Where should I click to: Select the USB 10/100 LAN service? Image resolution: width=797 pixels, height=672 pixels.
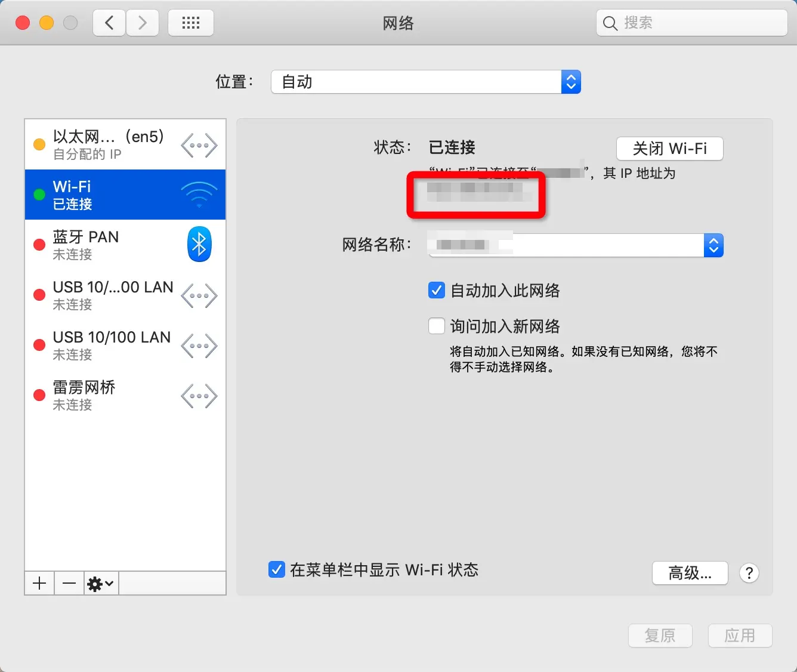(125, 345)
